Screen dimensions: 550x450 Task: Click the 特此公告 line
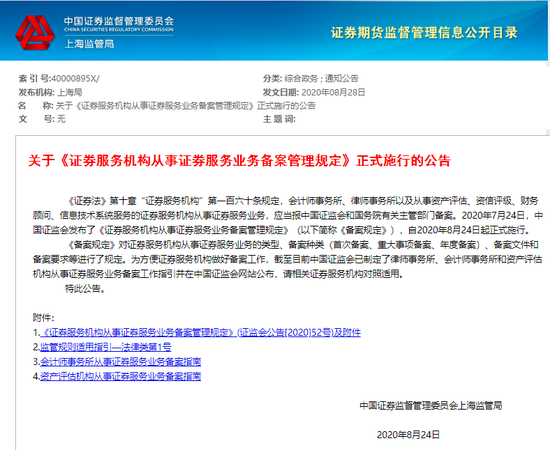[85, 289]
